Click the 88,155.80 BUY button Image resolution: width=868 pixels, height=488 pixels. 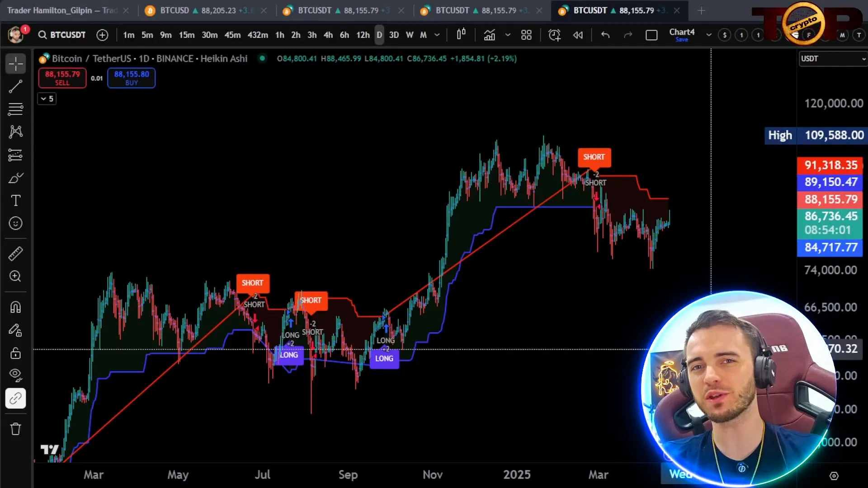click(x=131, y=78)
